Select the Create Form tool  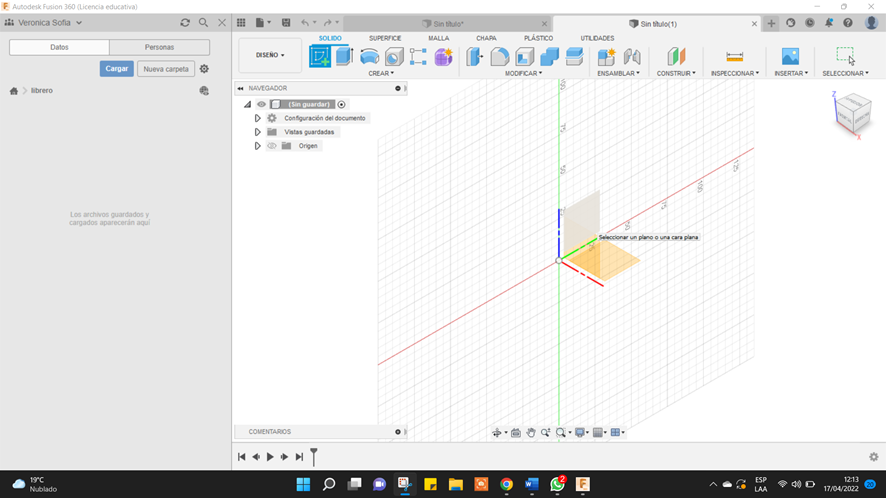point(444,57)
